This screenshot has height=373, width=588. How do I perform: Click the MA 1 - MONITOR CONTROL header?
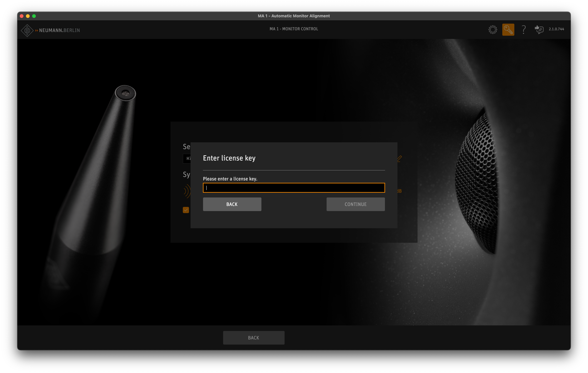294,29
